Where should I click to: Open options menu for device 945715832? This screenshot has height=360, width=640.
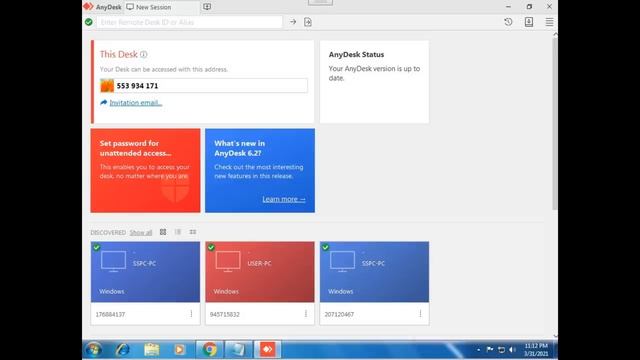[306, 313]
